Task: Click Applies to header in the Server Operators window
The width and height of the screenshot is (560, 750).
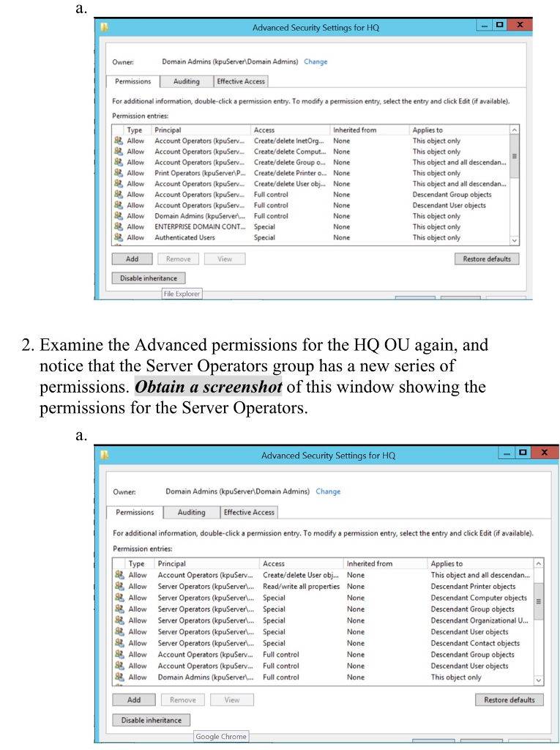Action: [480, 563]
